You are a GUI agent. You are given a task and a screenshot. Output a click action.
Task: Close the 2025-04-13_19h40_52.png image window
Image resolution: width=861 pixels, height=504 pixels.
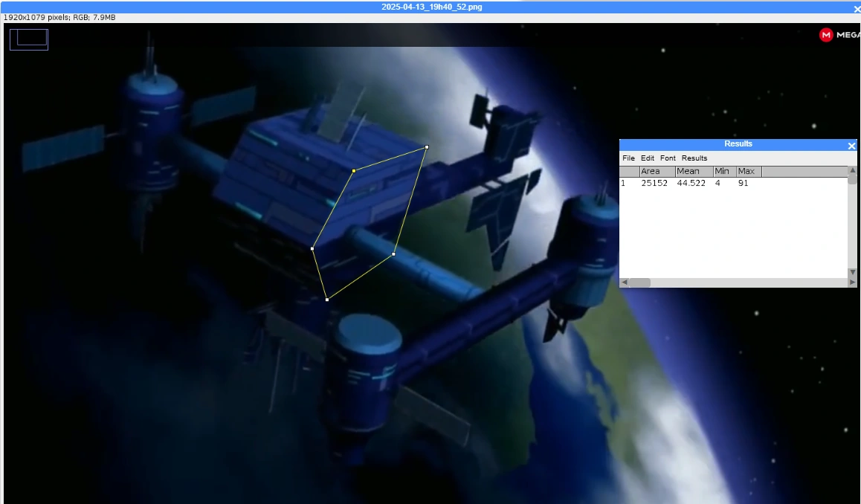857,10
